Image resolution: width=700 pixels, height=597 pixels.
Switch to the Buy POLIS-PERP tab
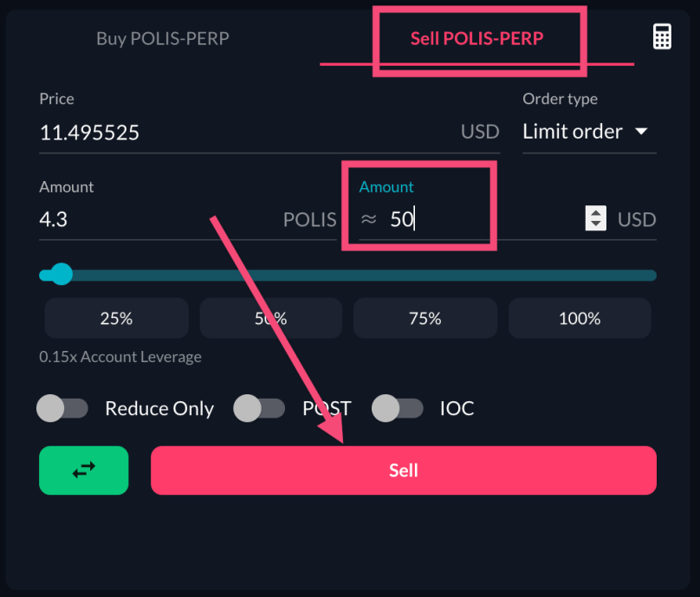163,38
